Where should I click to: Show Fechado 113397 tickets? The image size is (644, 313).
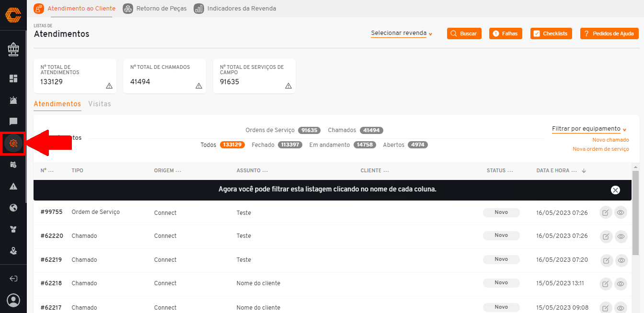coord(277,145)
